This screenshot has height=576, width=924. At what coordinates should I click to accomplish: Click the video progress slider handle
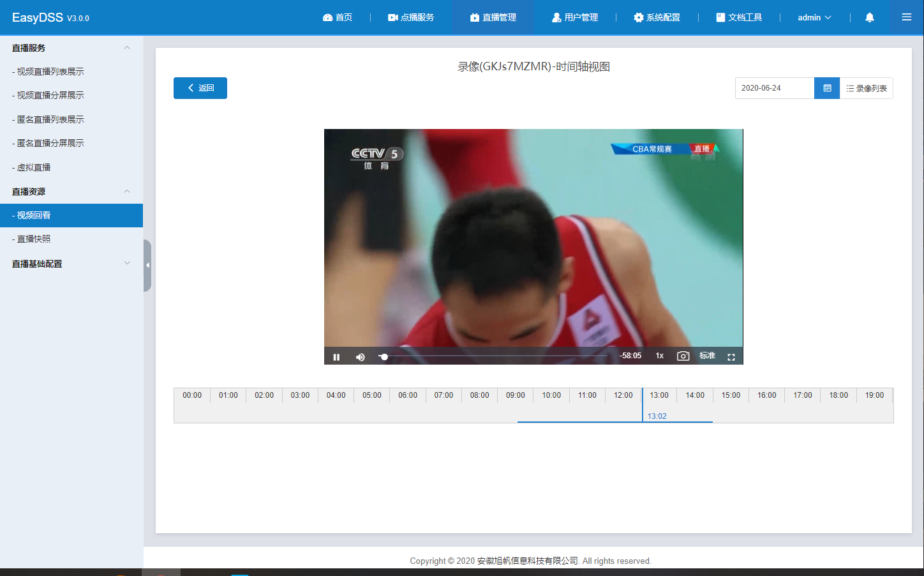[384, 357]
